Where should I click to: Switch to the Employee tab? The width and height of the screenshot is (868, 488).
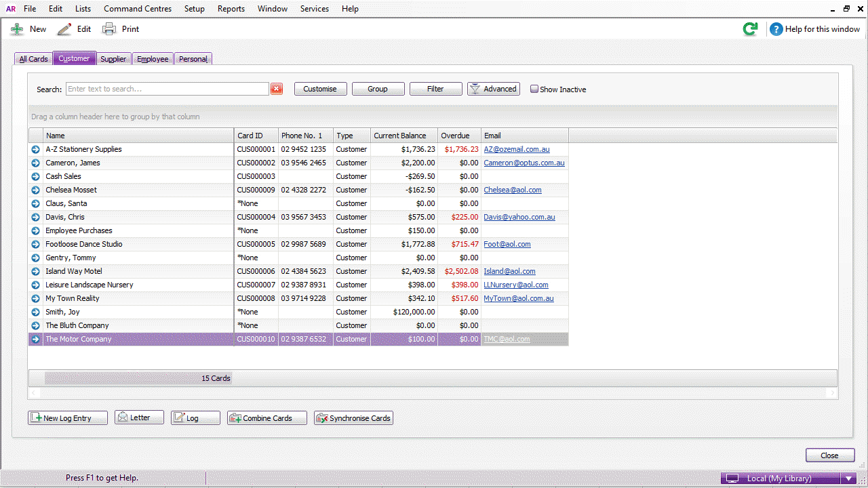[153, 59]
